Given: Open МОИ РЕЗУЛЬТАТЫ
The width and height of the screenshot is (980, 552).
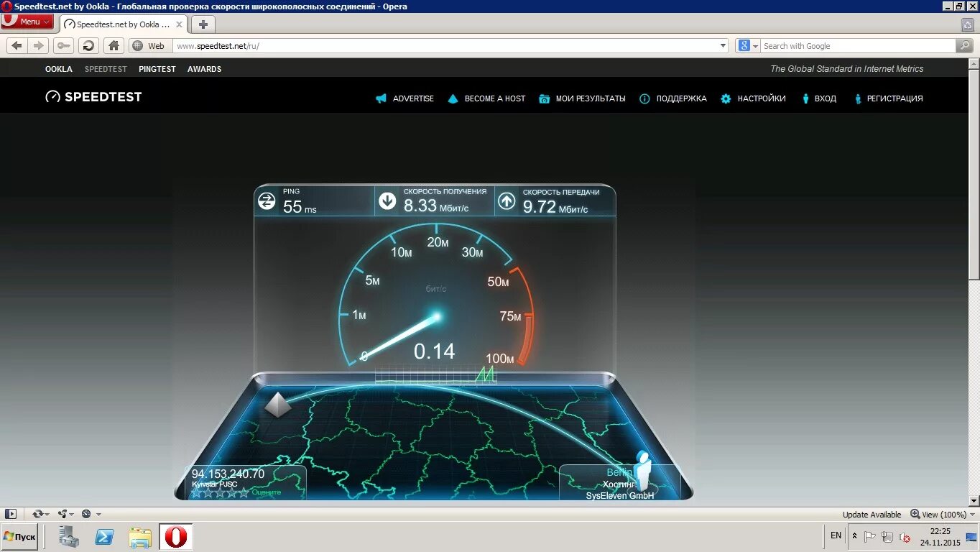Looking at the screenshot, I should (591, 98).
